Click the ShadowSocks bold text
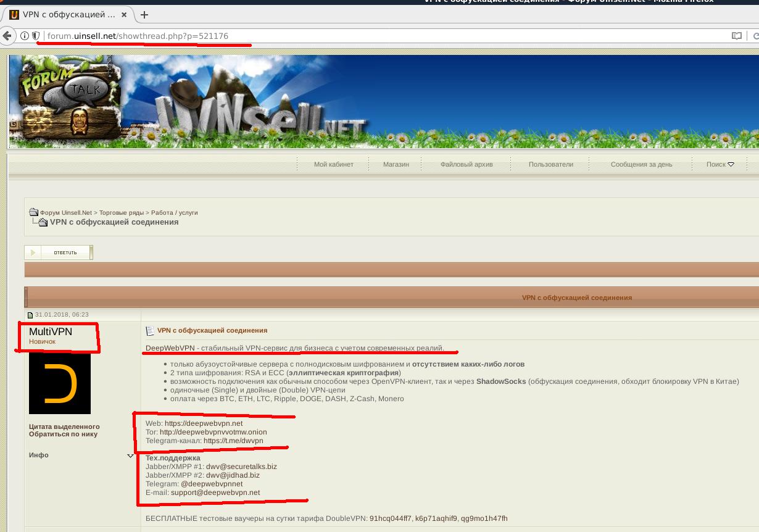This screenshot has height=532, width=759. (501, 381)
